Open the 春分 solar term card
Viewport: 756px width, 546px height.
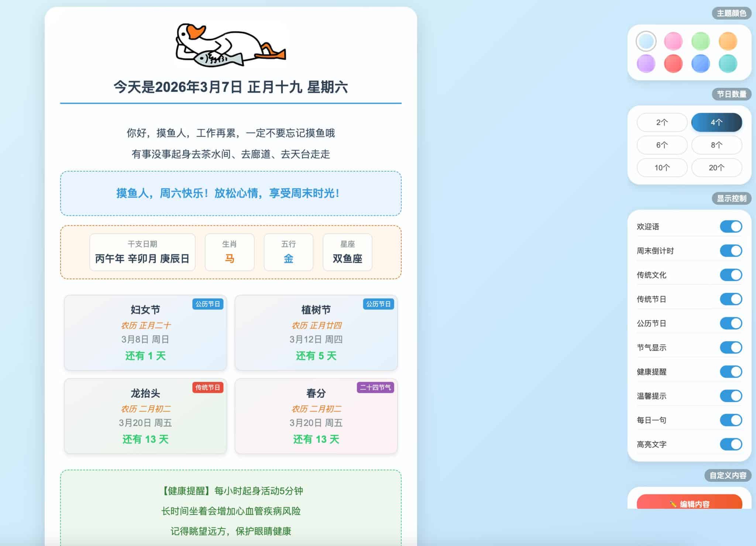tap(316, 416)
